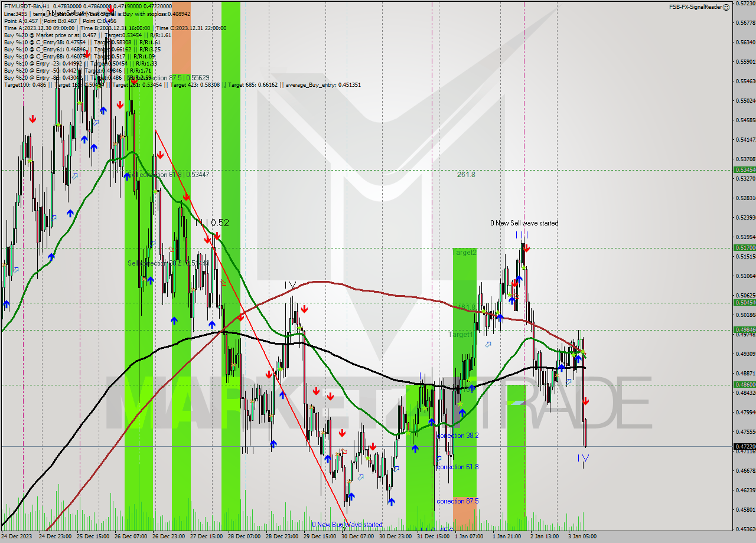Click the '24 Dec 2023' time axis label

(x=17, y=537)
